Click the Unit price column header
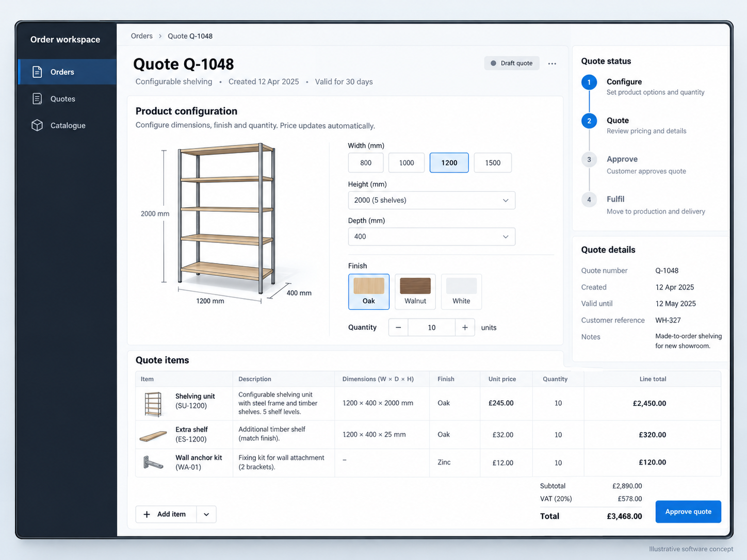747x560 pixels. [502, 379]
